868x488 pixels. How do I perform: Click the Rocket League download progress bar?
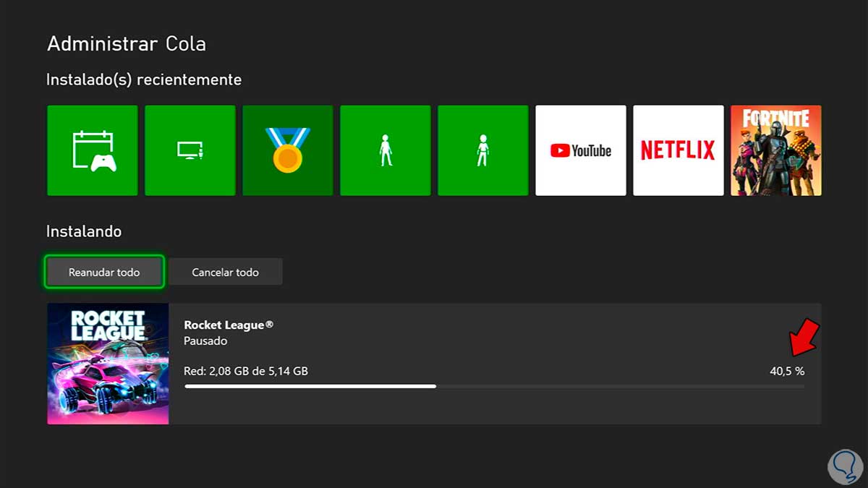click(x=494, y=387)
